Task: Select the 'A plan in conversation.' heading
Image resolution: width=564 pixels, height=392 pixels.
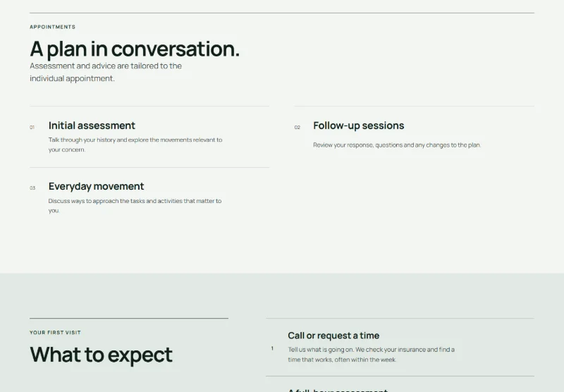Action: pyautogui.click(x=135, y=49)
